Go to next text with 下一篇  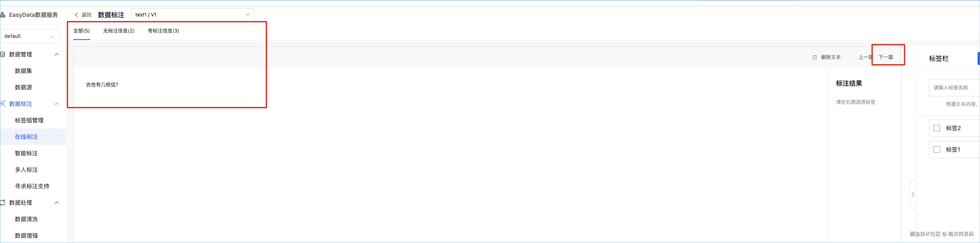tap(886, 57)
